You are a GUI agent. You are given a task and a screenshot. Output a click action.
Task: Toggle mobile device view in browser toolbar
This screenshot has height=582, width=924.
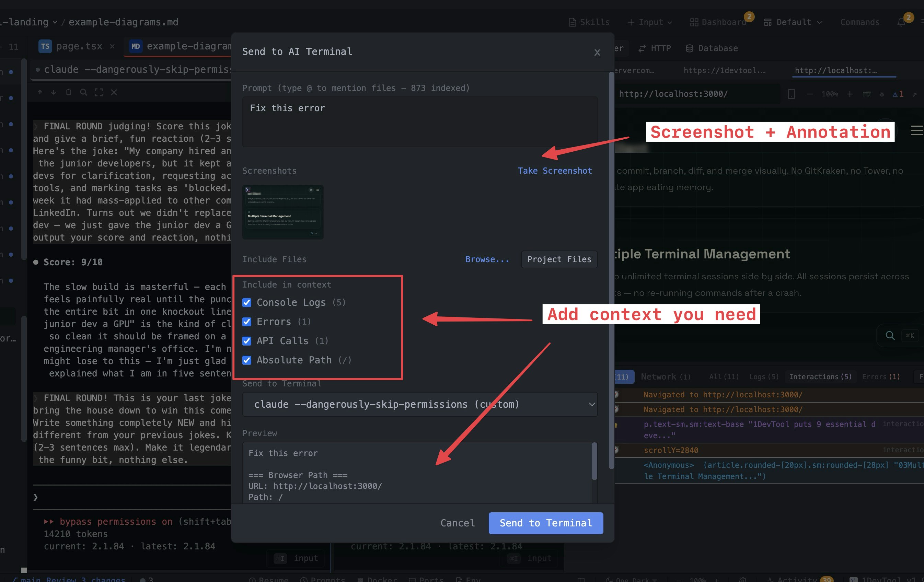pos(792,94)
